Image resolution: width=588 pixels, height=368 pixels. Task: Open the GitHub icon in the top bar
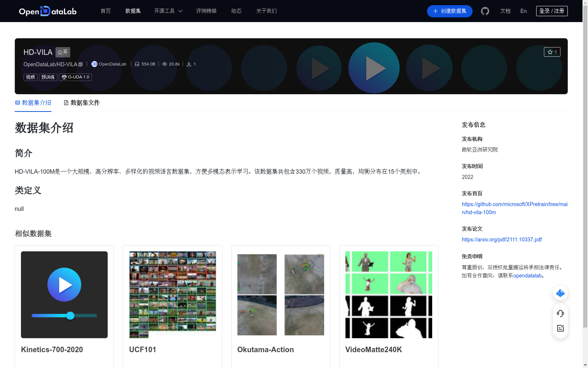coord(485,11)
